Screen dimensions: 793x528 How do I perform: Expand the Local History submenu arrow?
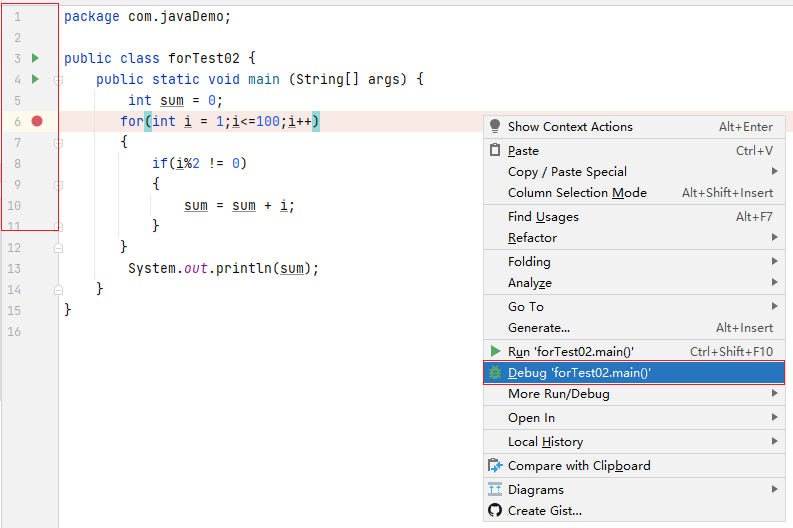click(x=774, y=441)
